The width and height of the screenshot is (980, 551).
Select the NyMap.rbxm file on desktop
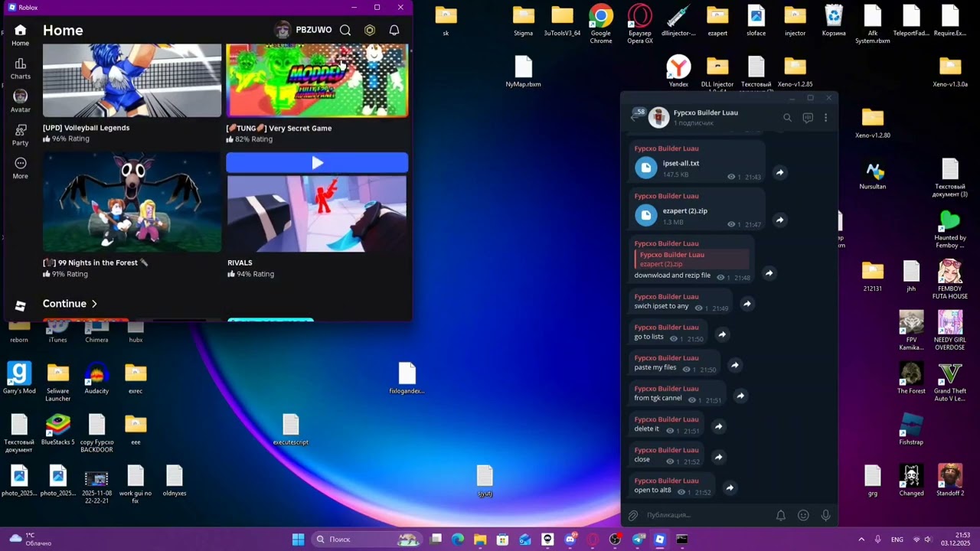pyautogui.click(x=523, y=71)
